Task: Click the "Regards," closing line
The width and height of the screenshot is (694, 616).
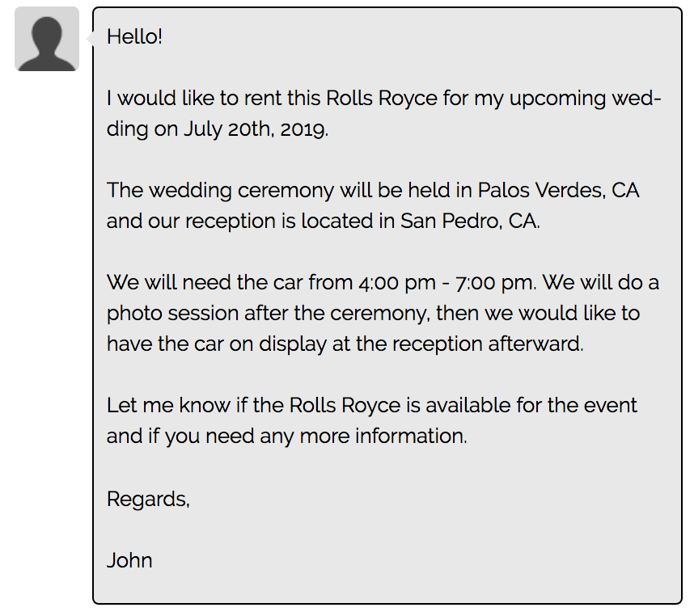Action: pyautogui.click(x=148, y=500)
